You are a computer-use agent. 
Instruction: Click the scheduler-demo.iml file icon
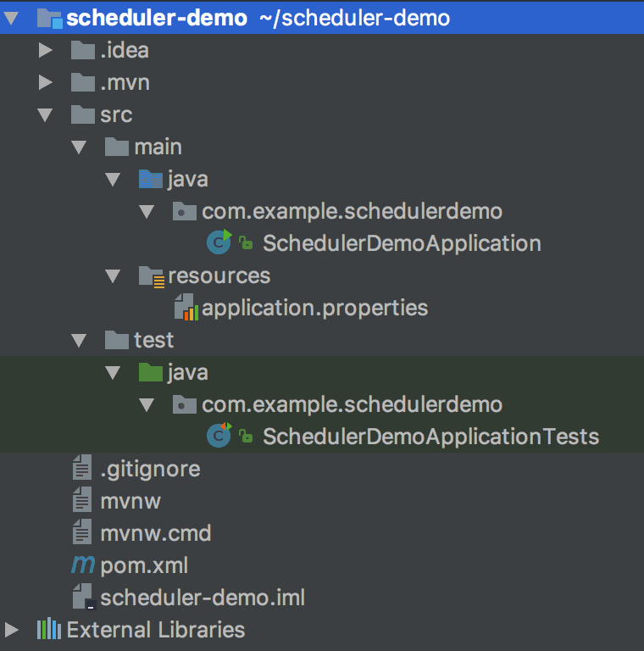[82, 597]
